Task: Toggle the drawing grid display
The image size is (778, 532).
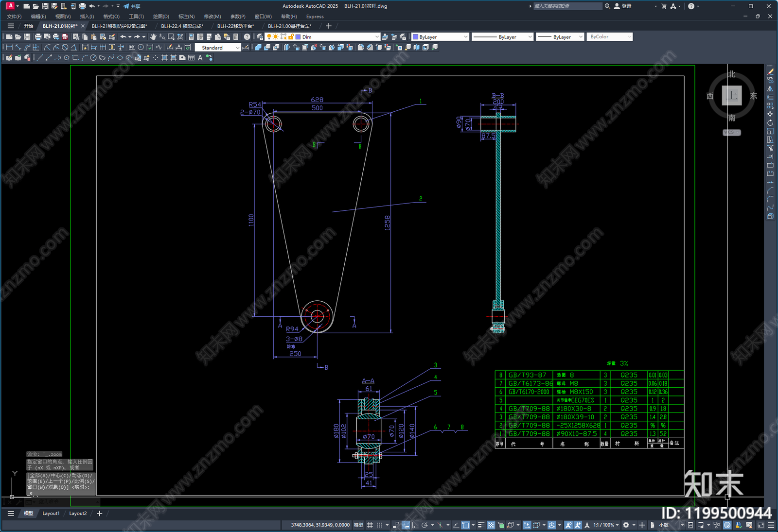Action: (x=370, y=525)
